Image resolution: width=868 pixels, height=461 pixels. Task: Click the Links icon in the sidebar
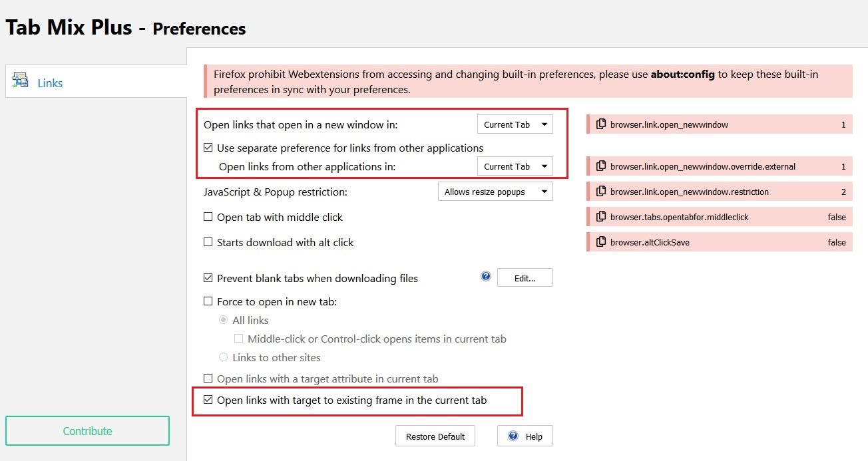pyautogui.click(x=21, y=82)
